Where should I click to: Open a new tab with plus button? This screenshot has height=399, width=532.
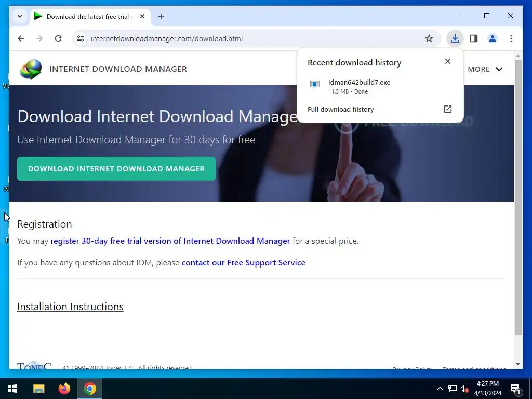(161, 16)
